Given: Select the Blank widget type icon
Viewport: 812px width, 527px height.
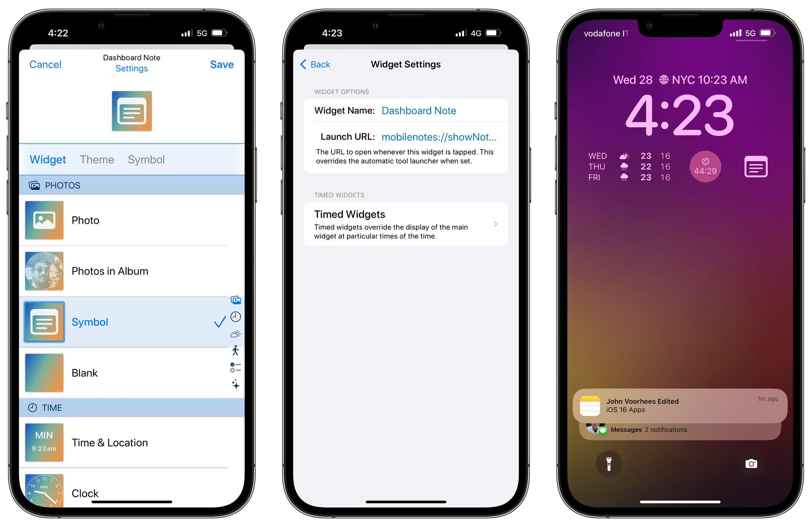Looking at the screenshot, I should coord(44,372).
